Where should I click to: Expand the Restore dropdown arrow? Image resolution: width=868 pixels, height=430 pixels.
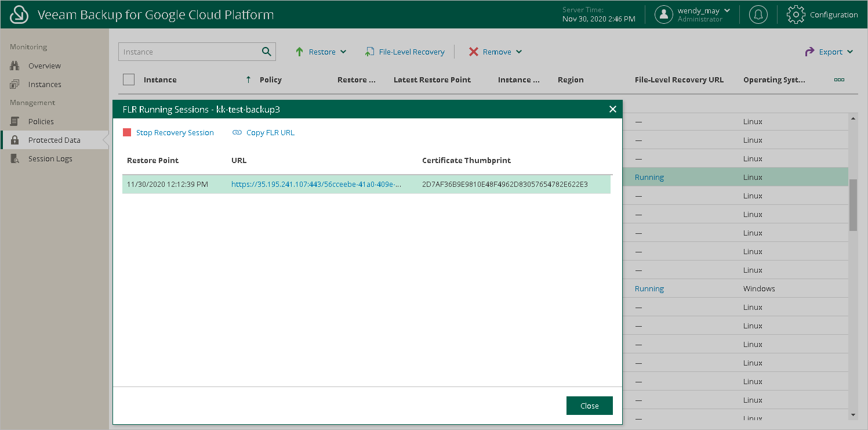pos(343,52)
